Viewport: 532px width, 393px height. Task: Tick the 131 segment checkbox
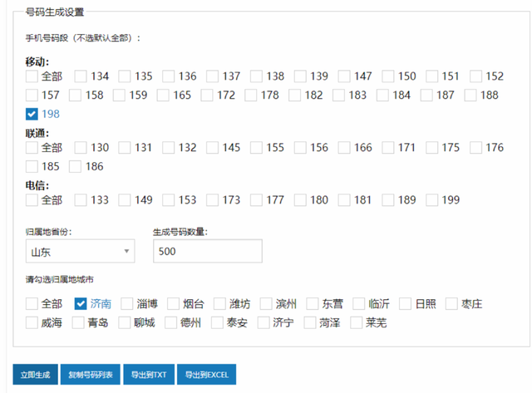point(124,148)
